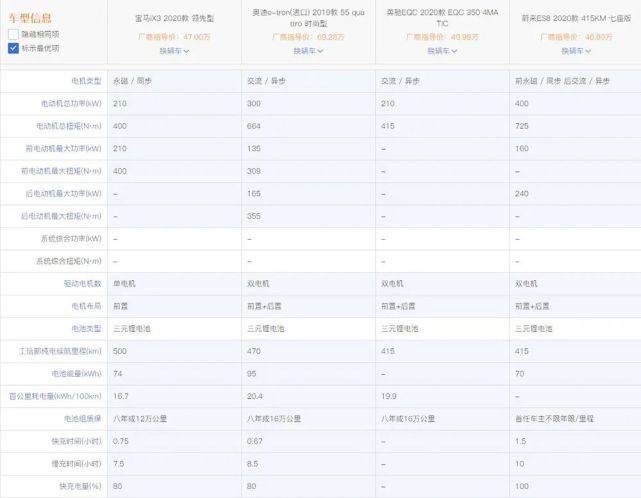Click the 厂商指导价 47.00万 price
641x498 pixels.
pyautogui.click(x=174, y=37)
